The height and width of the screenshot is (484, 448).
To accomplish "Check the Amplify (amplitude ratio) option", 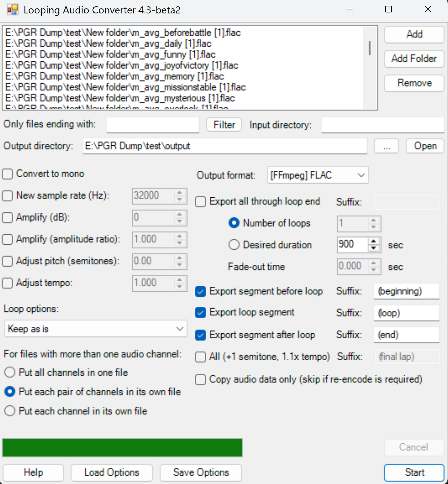I will coord(7,239).
